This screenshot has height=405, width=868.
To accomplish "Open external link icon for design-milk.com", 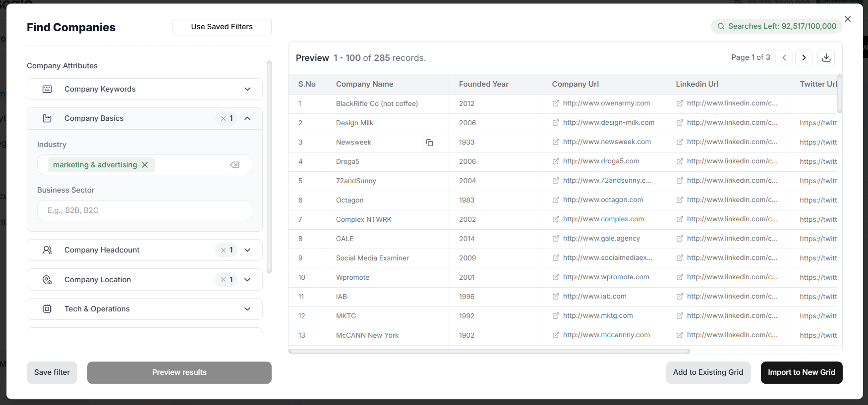I will click(x=556, y=123).
